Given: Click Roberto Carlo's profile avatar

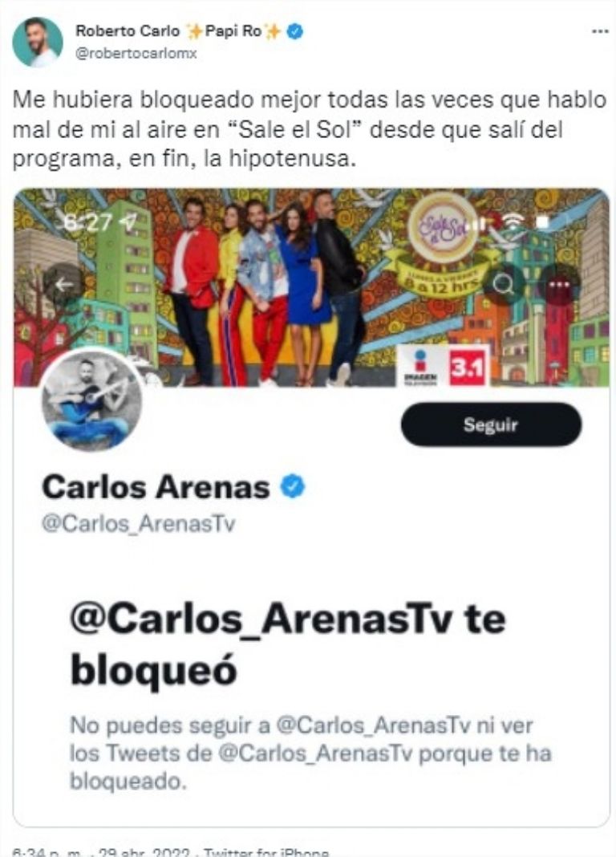Looking at the screenshot, I should pos(38,42).
